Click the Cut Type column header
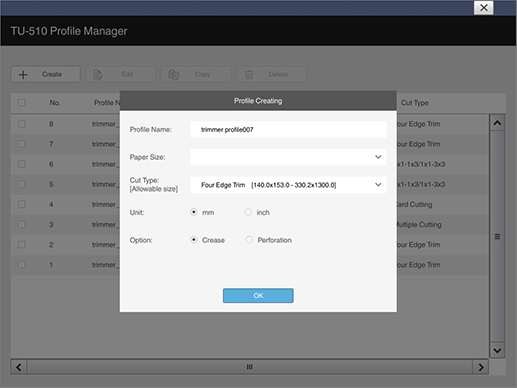This screenshot has width=517, height=388. (415, 103)
